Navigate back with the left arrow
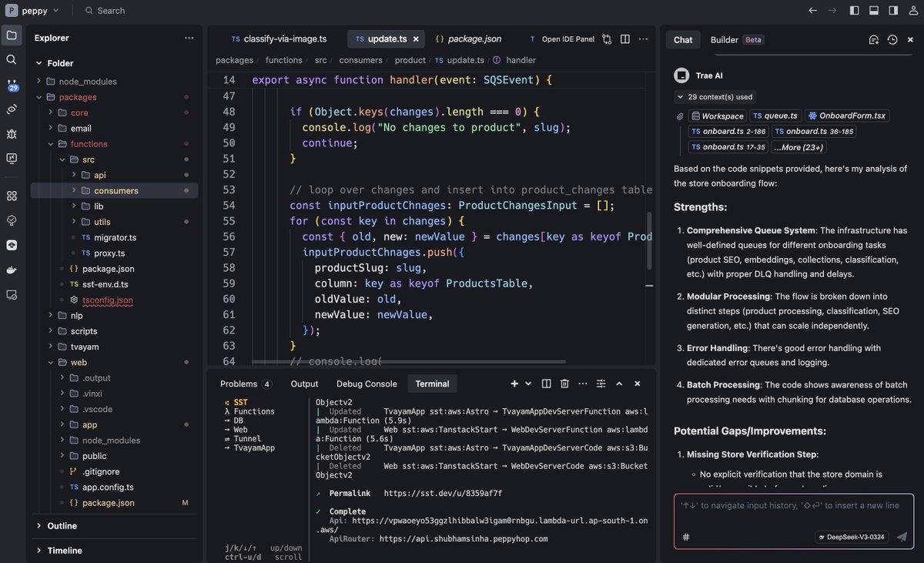The width and height of the screenshot is (924, 563). coord(813,11)
